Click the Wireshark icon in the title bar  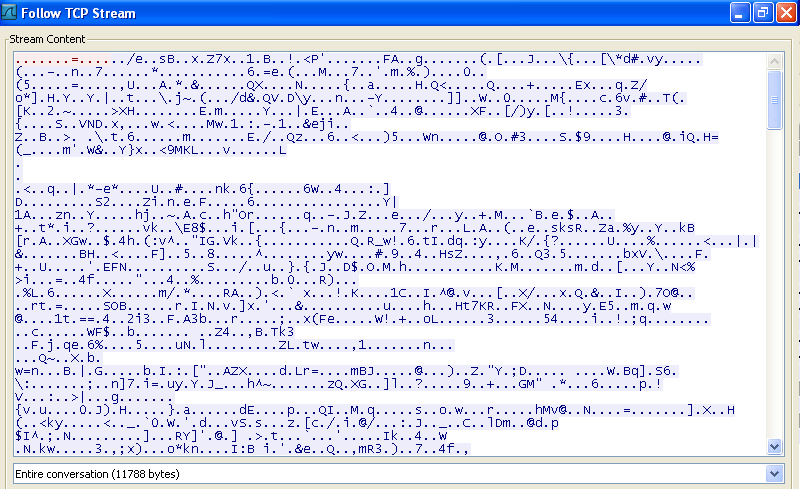coord(12,13)
